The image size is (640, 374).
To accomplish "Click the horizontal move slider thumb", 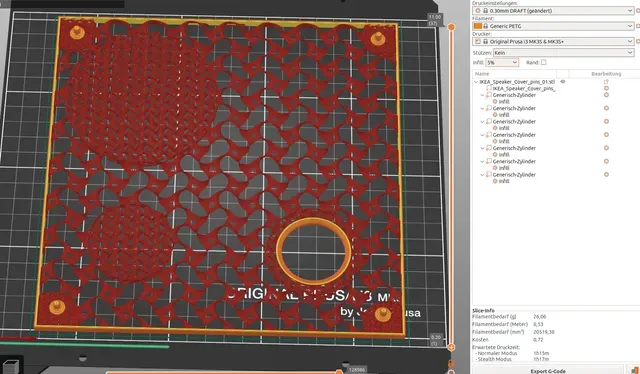I will [339, 372].
